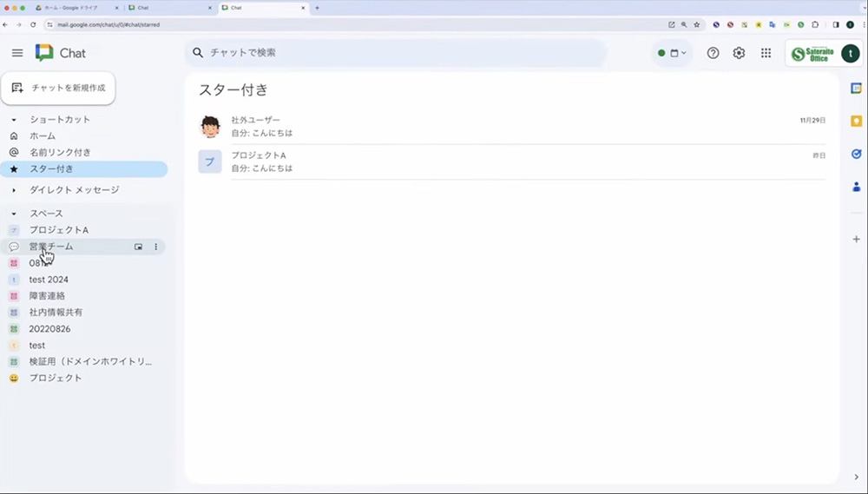Open in app icon in address bar
The width and height of the screenshot is (868, 494).
[x=672, y=25]
